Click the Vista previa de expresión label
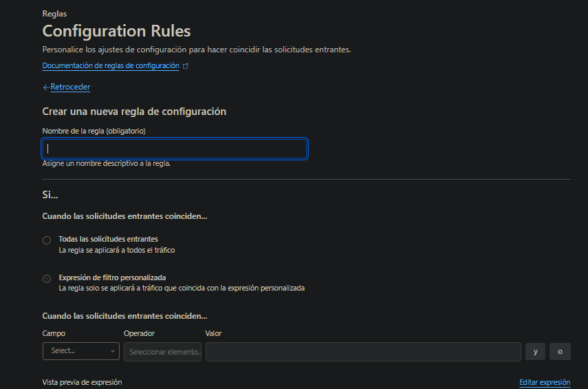The width and height of the screenshot is (588, 389). point(82,382)
